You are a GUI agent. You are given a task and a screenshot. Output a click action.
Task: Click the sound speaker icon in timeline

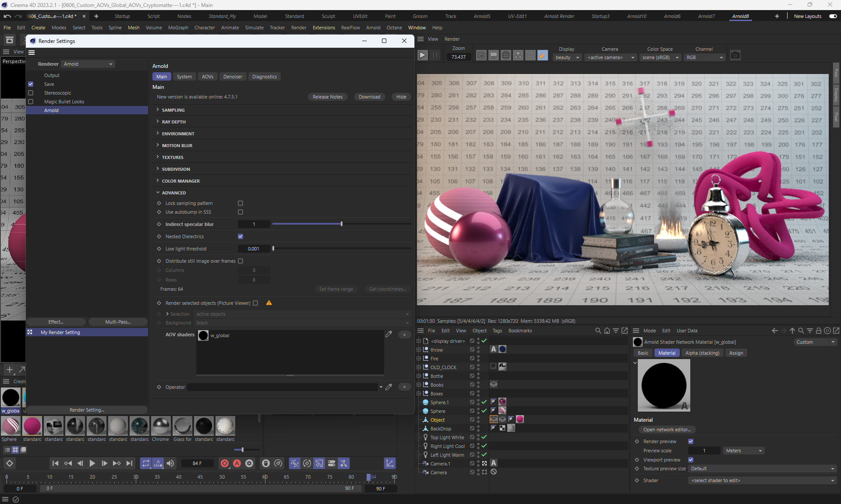(170, 463)
